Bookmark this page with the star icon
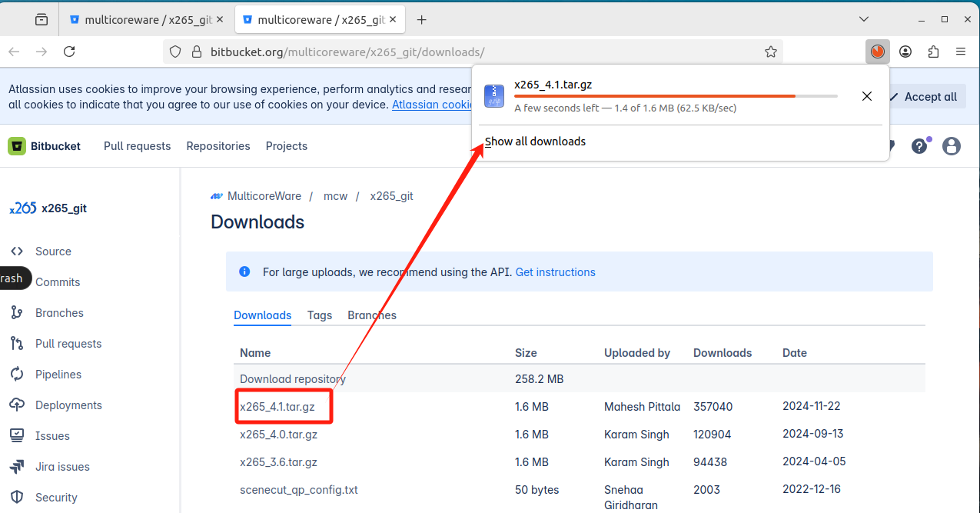The width and height of the screenshot is (980, 513). 771,52
